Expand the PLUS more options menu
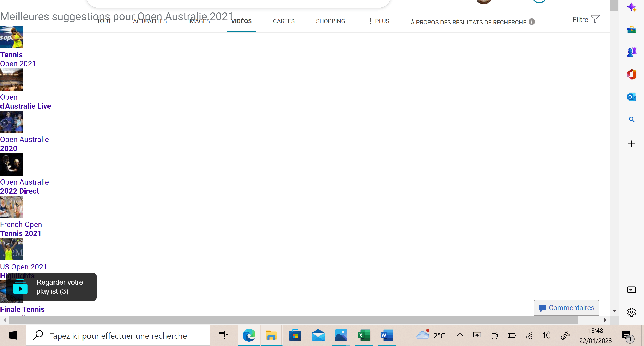This screenshot has width=644, height=346. click(x=379, y=21)
